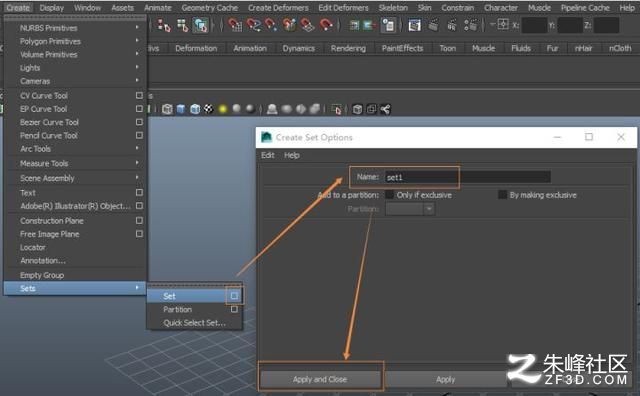Choose Quick Select Set... from Sets submenu
640x396 pixels.
(x=194, y=323)
